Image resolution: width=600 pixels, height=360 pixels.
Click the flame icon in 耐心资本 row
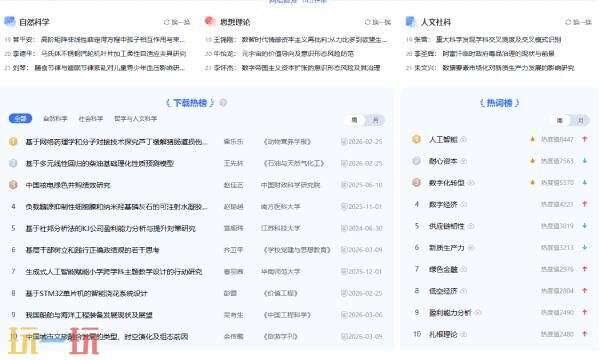[x=532, y=161]
